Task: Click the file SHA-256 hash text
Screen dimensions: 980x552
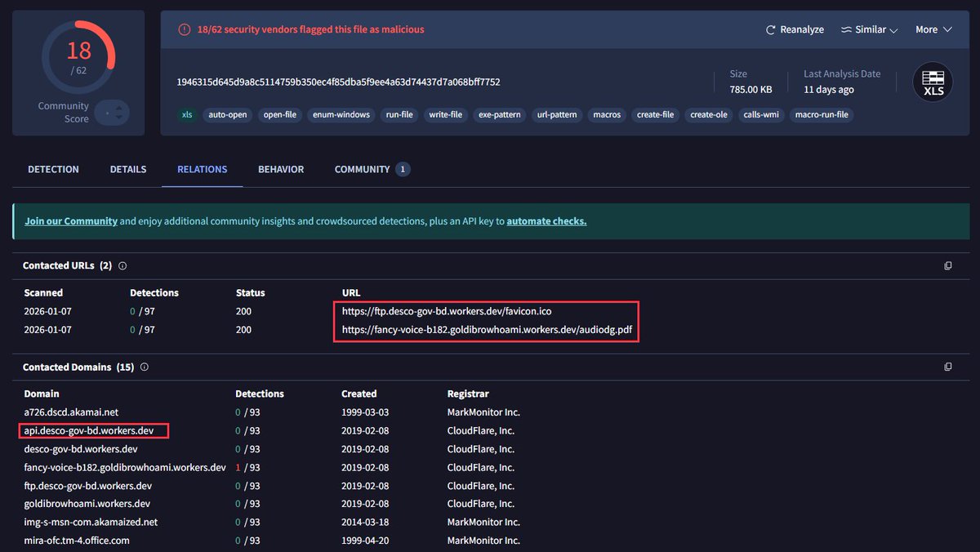Action: click(x=338, y=82)
